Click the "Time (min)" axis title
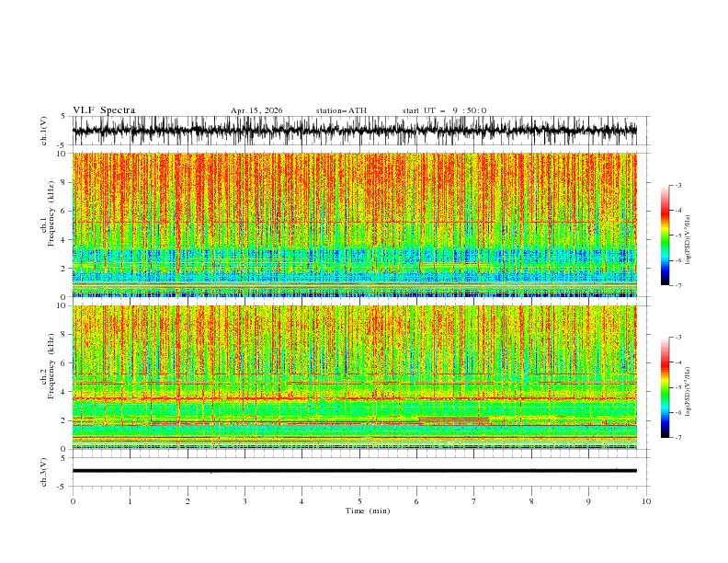Viewport: 728px width, 563px height. [x=368, y=511]
